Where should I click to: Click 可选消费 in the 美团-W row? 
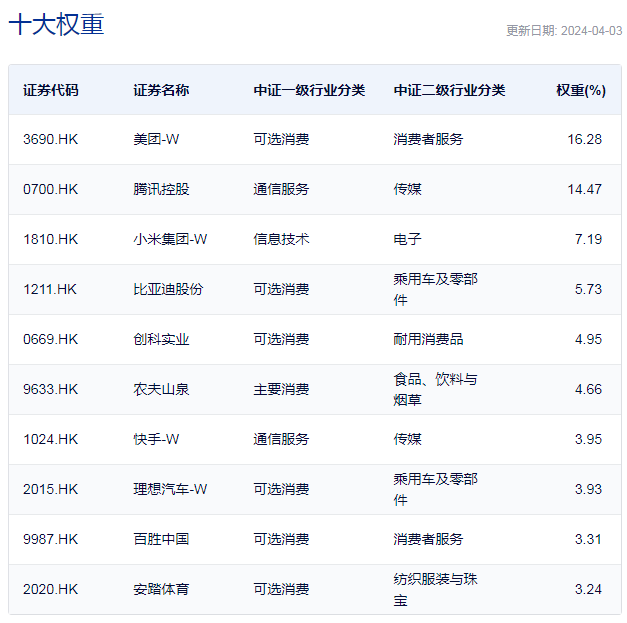(x=281, y=139)
